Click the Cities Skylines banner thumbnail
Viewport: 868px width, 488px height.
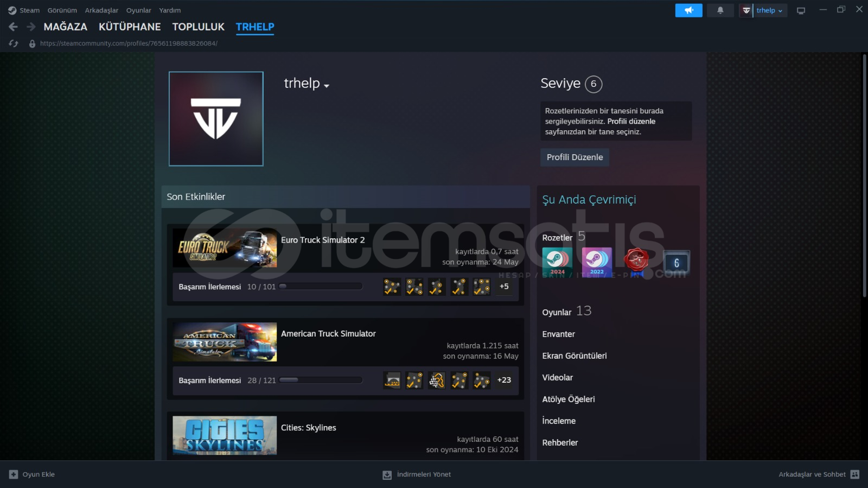tap(225, 435)
